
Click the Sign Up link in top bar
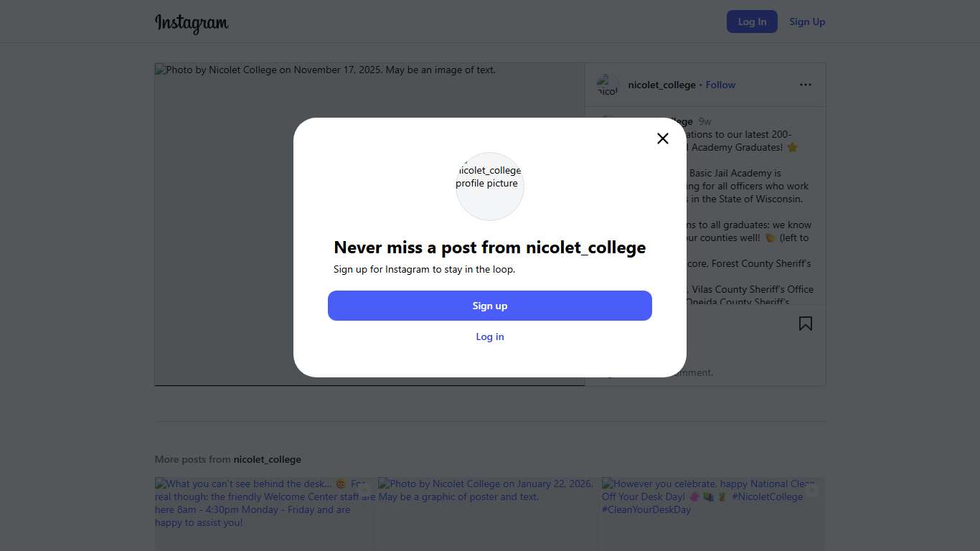807,22
